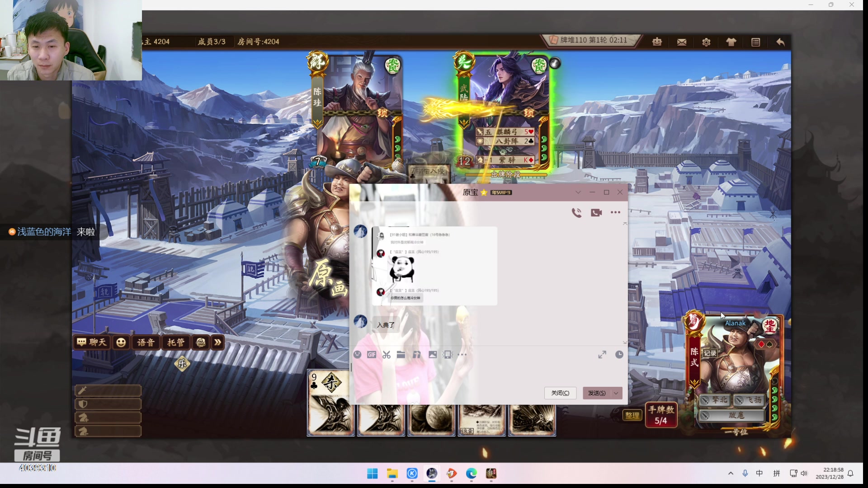Select the screenshot scissors tool in chat toolbar
The image size is (868, 488).
[x=386, y=355]
